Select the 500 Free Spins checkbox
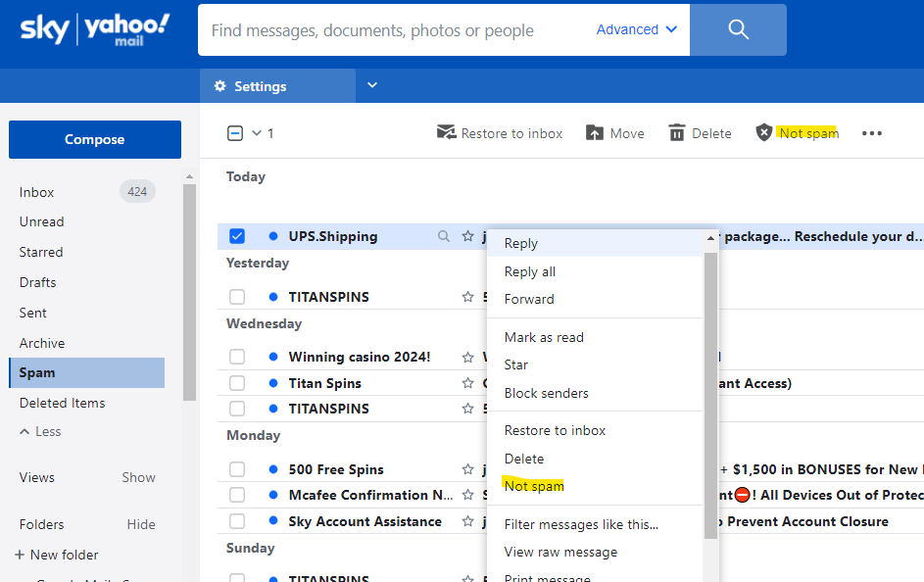This screenshot has height=582, width=924. click(237, 469)
